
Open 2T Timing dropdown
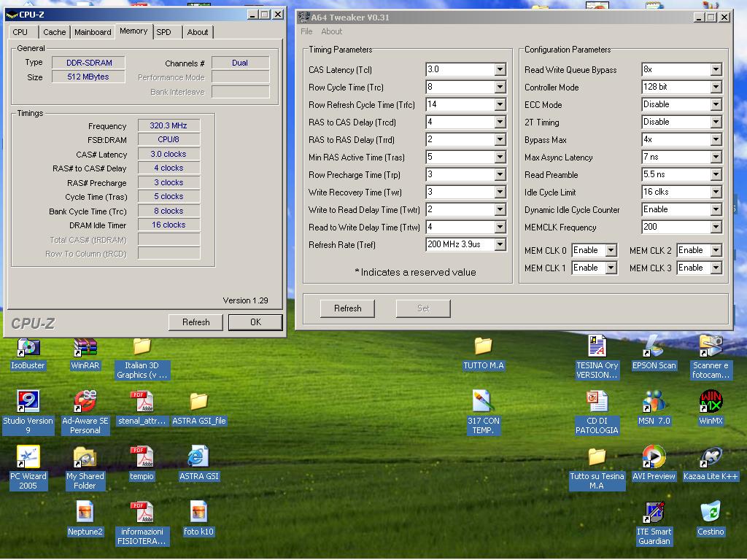(716, 122)
